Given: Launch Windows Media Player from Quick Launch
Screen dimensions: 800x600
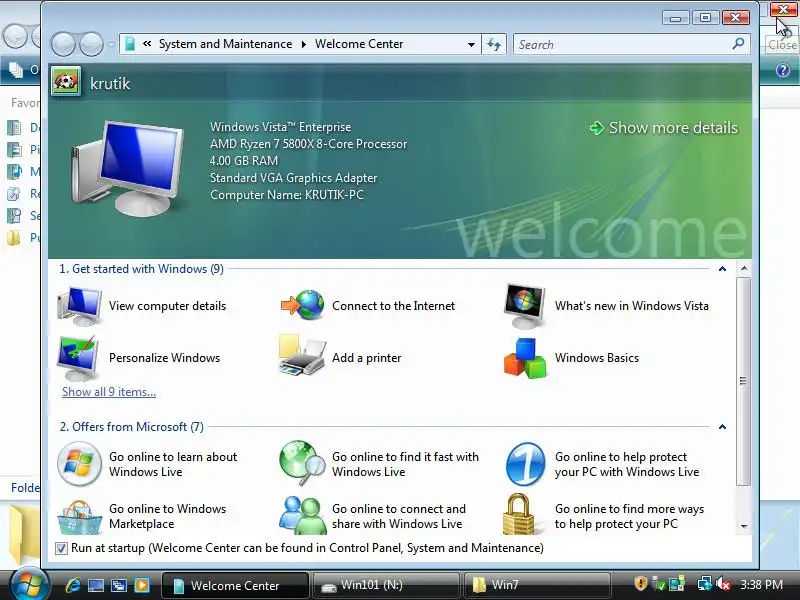Looking at the screenshot, I should coord(142,585).
